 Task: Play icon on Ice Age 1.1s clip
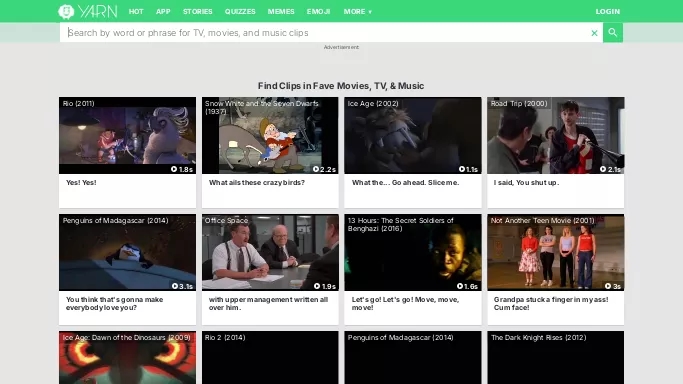462,169
